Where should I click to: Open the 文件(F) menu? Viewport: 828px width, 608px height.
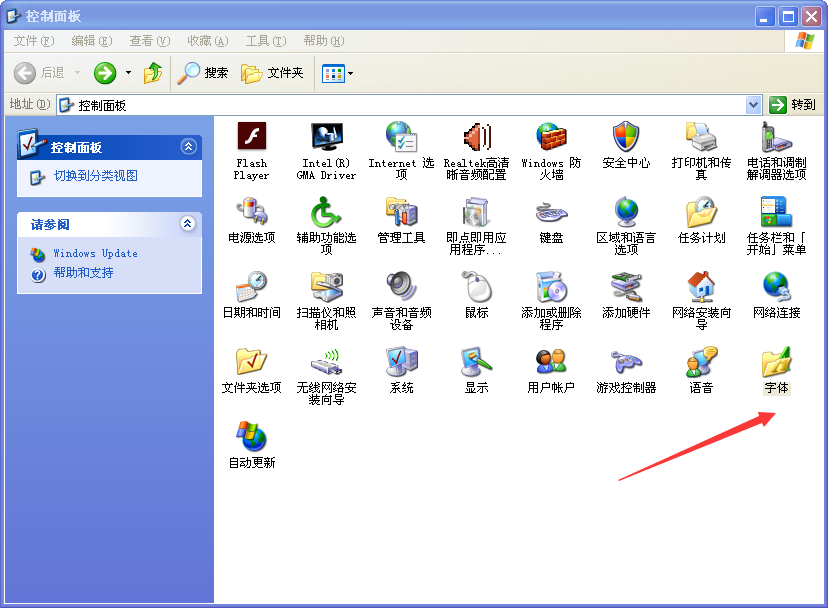[x=34, y=41]
